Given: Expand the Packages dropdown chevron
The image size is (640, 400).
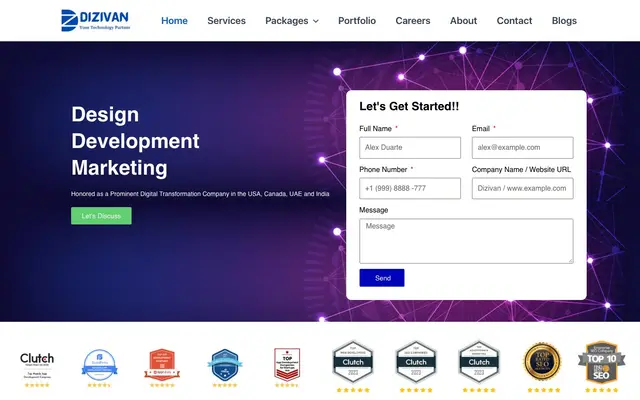Looking at the screenshot, I should coord(316,21).
